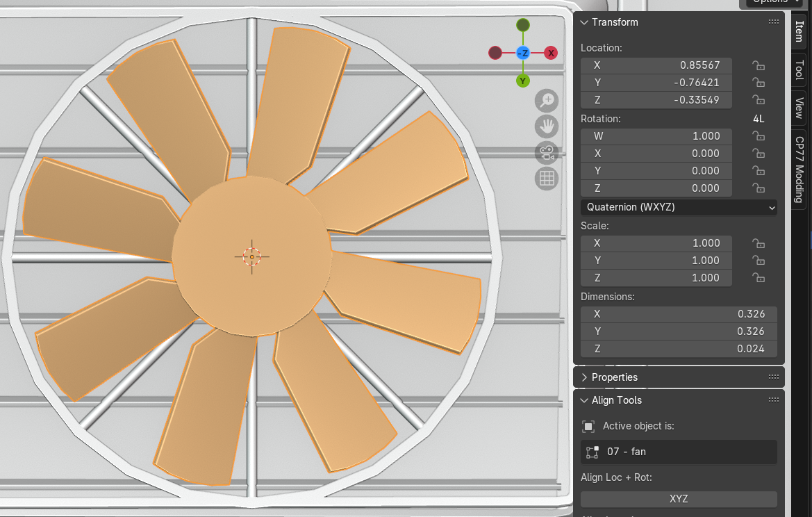Click the 07 - fan object icon
This screenshot has width=812, height=517.
click(x=593, y=452)
